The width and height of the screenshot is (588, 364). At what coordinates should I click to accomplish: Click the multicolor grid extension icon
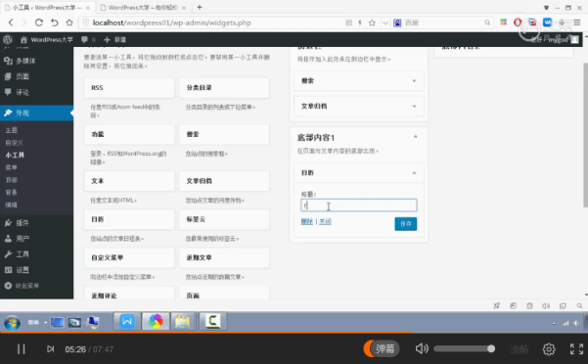[x=503, y=23]
